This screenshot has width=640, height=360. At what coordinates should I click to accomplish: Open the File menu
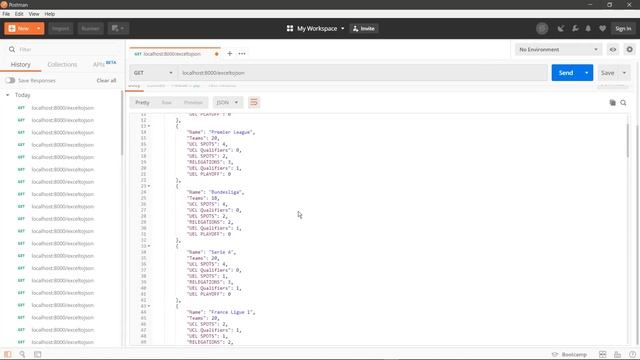6,14
